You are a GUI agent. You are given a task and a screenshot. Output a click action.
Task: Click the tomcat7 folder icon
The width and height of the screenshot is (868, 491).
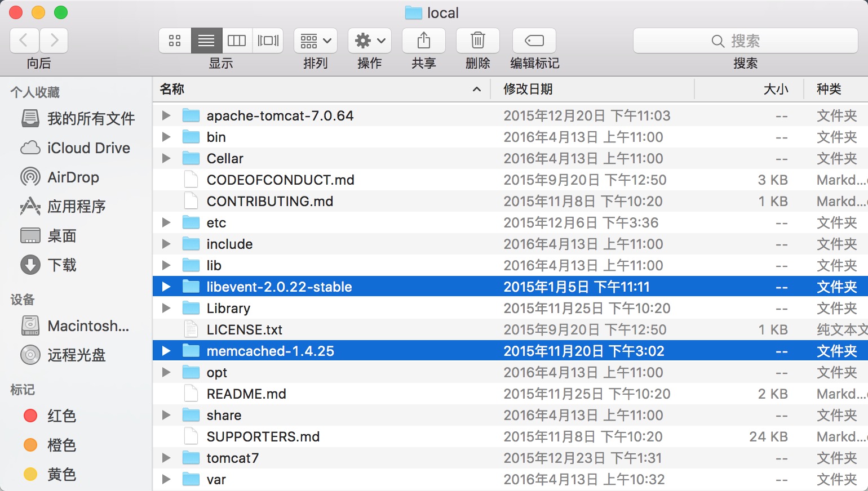tap(191, 458)
